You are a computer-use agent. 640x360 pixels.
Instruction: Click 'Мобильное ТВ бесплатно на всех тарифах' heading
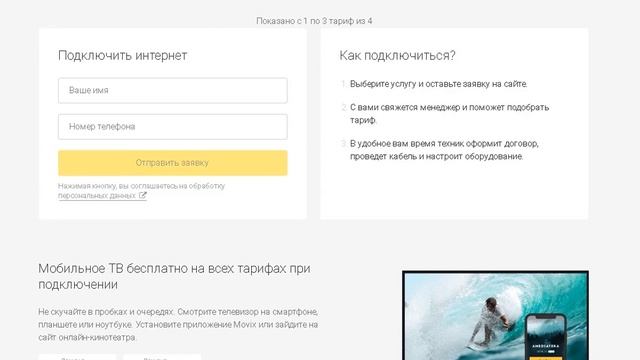174,276
